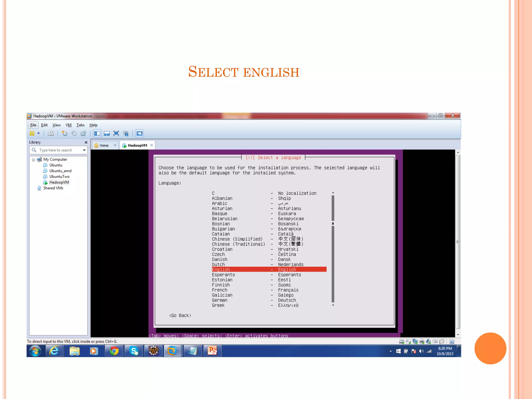Open File Explorer from the taskbar
This screenshot has width=532, height=399.
75,351
